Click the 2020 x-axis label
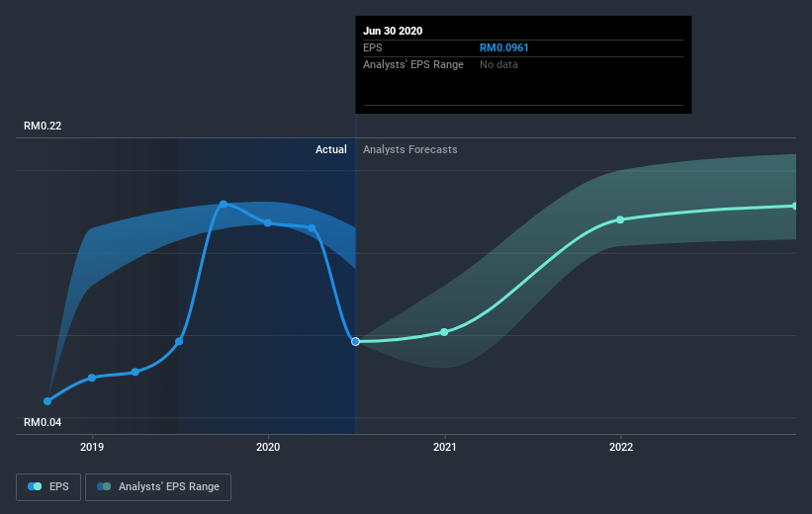 (x=268, y=447)
